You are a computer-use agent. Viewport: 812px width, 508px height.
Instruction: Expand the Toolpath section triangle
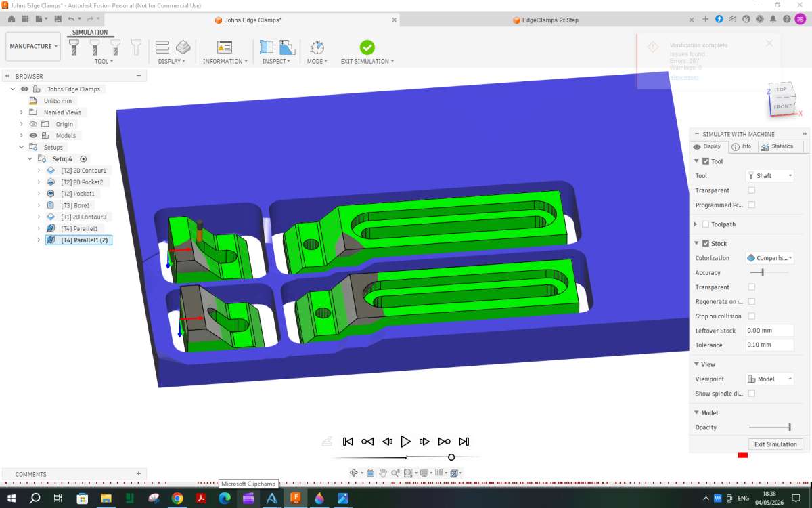[696, 224]
